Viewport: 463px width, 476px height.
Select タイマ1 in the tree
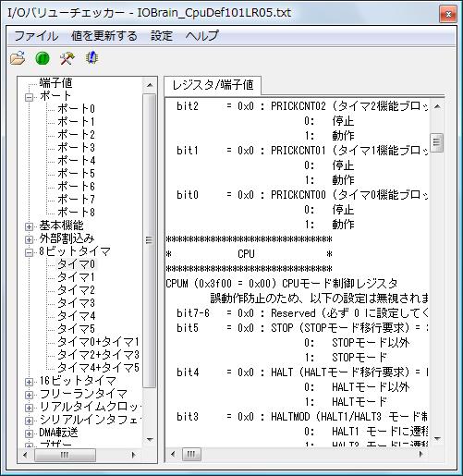pos(76,277)
